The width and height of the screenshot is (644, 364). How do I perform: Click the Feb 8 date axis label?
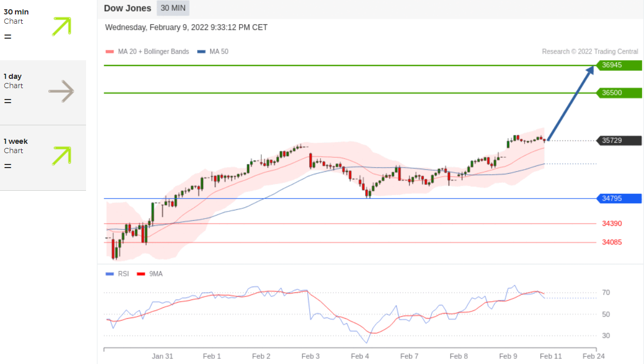point(459,356)
